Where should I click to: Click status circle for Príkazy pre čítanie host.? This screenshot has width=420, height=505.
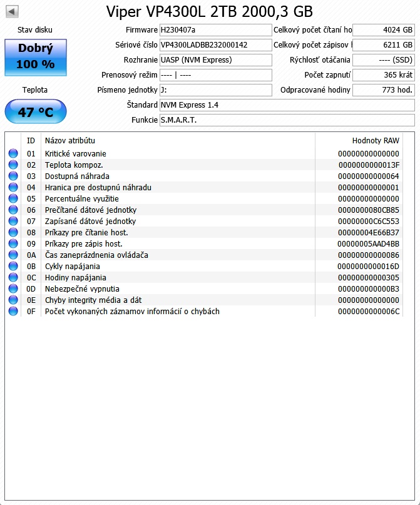[13, 232]
